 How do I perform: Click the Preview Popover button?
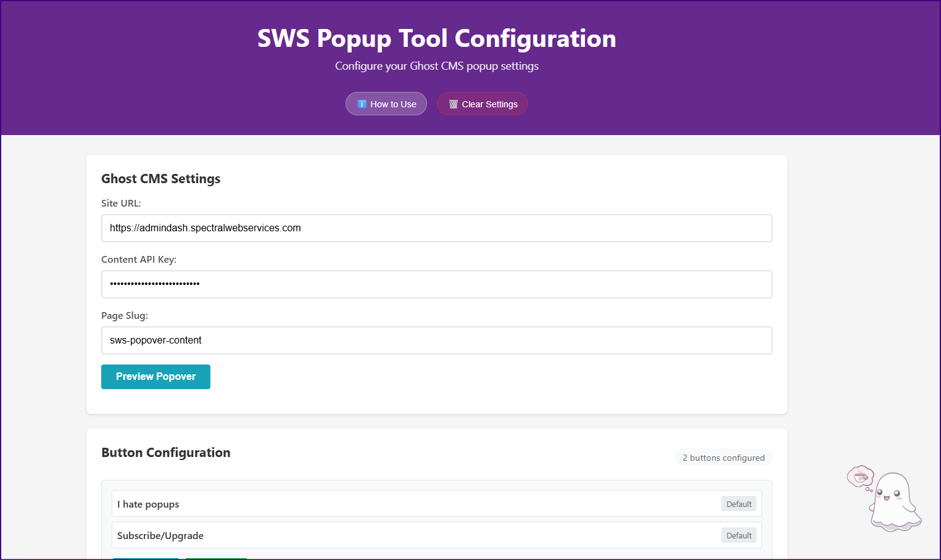coord(155,377)
